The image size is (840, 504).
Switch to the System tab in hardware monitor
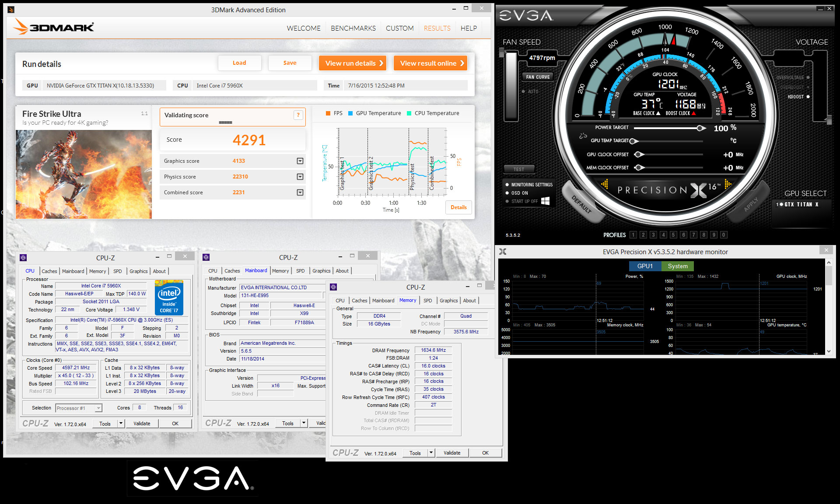(x=677, y=266)
